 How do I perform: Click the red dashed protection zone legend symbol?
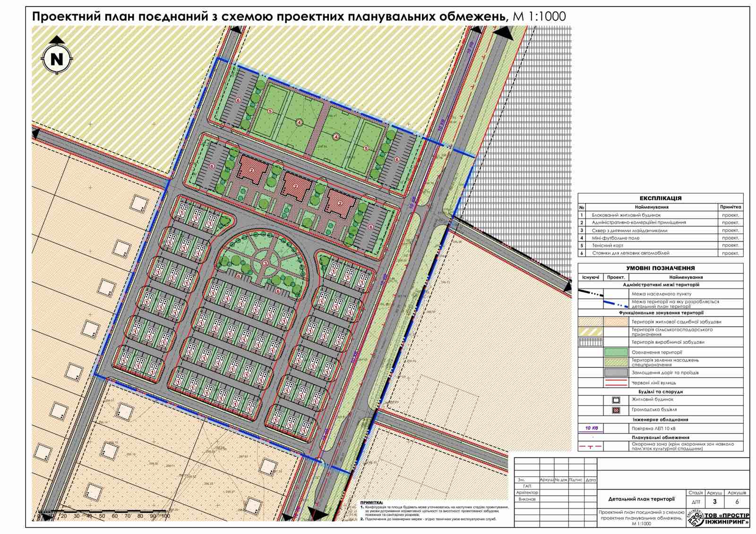591,446
